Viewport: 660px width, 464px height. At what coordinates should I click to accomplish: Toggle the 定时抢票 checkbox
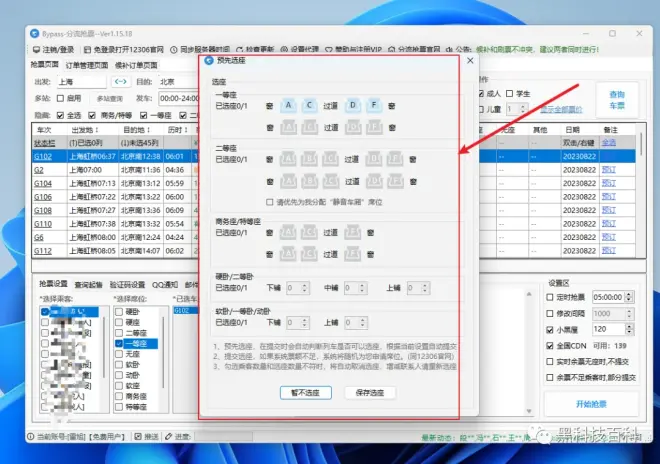[x=552, y=297]
